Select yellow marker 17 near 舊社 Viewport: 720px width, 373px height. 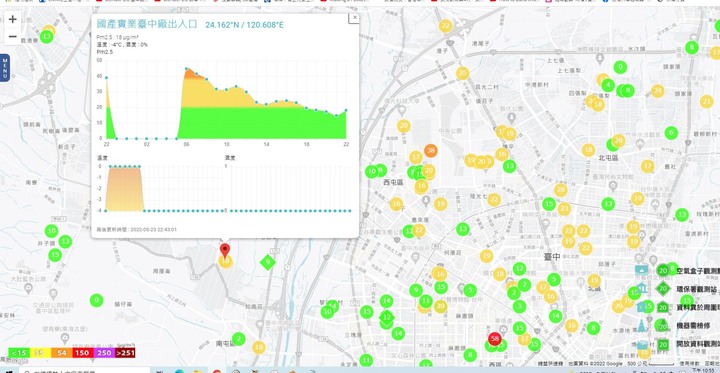coord(647,166)
